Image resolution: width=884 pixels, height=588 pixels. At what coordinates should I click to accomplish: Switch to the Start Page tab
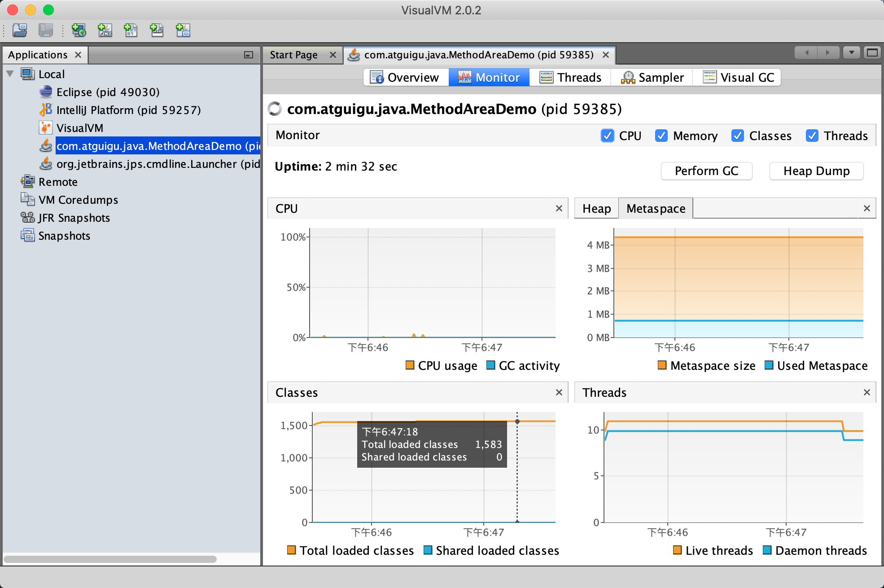(293, 55)
